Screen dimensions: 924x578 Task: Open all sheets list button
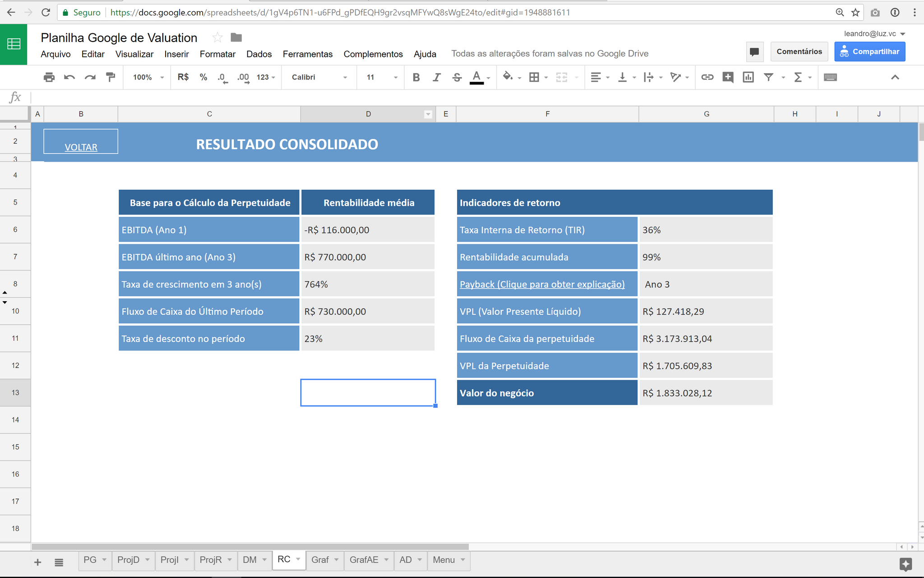pyautogui.click(x=59, y=562)
